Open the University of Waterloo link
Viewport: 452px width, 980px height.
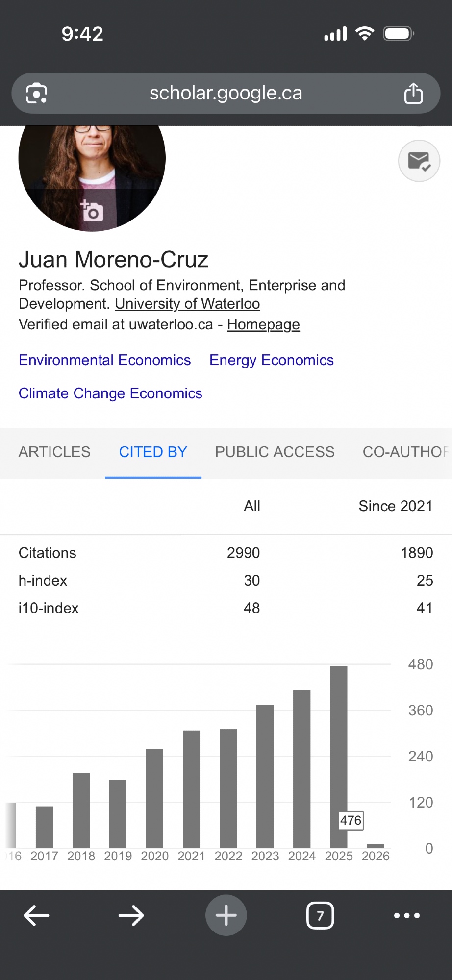187,304
